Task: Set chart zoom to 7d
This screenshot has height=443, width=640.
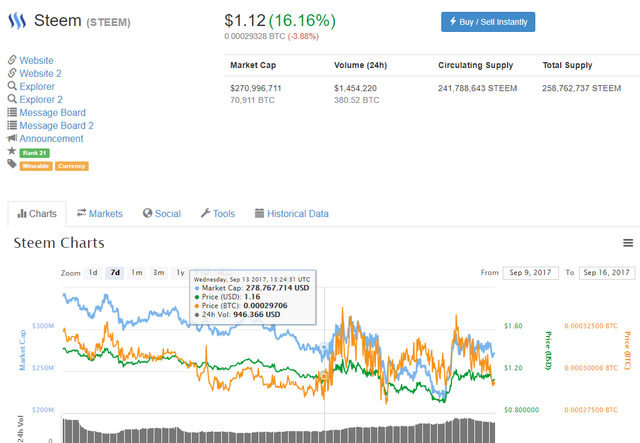Action: (x=115, y=273)
